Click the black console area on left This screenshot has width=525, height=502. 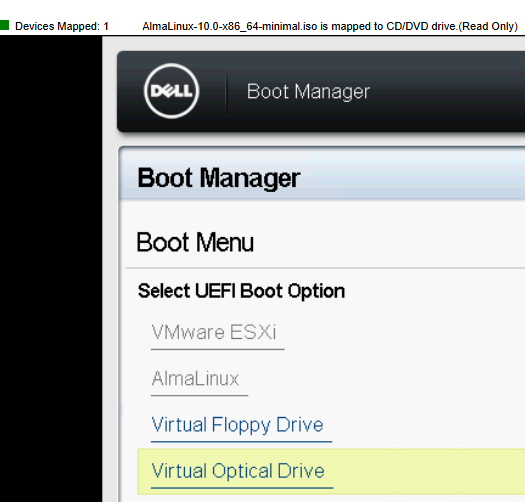tap(51, 268)
